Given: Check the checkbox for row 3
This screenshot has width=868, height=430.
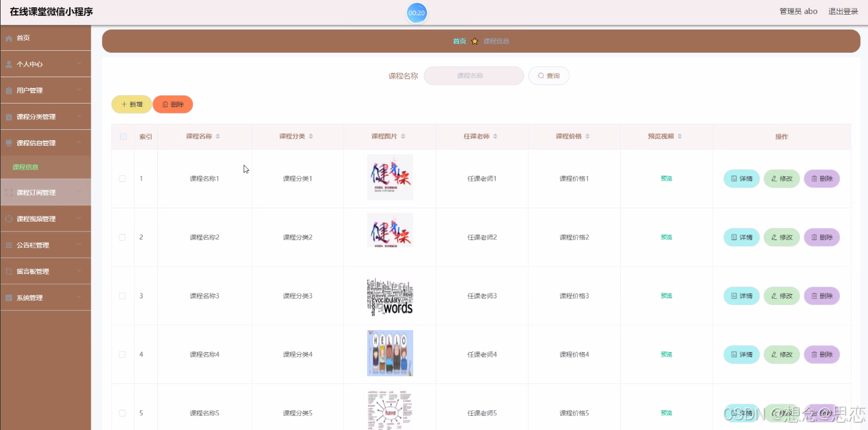Looking at the screenshot, I should coord(122,296).
